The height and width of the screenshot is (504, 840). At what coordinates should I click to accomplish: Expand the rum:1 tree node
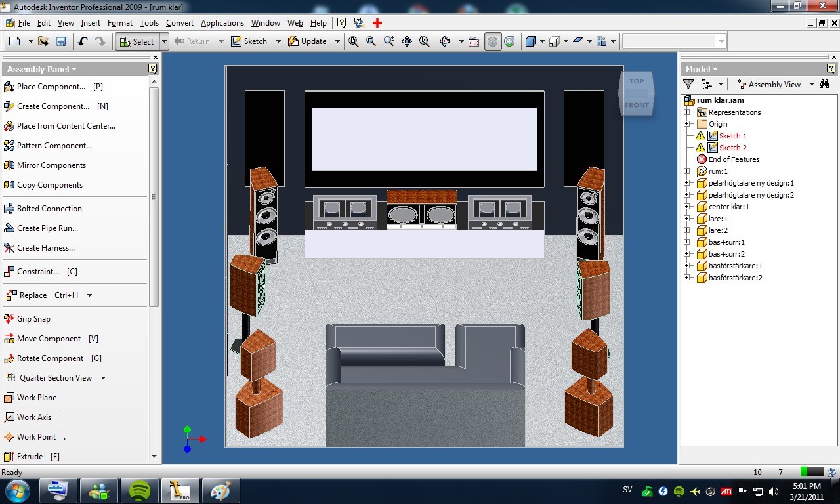click(687, 171)
